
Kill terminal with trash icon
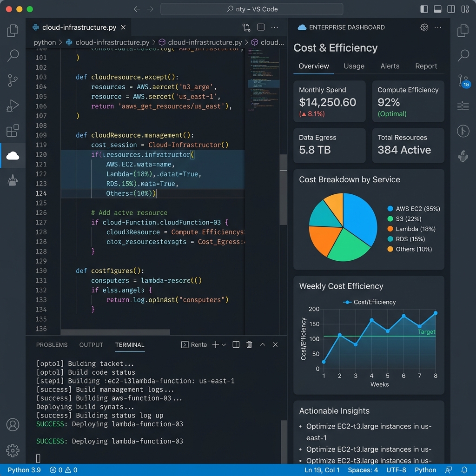[249, 344]
